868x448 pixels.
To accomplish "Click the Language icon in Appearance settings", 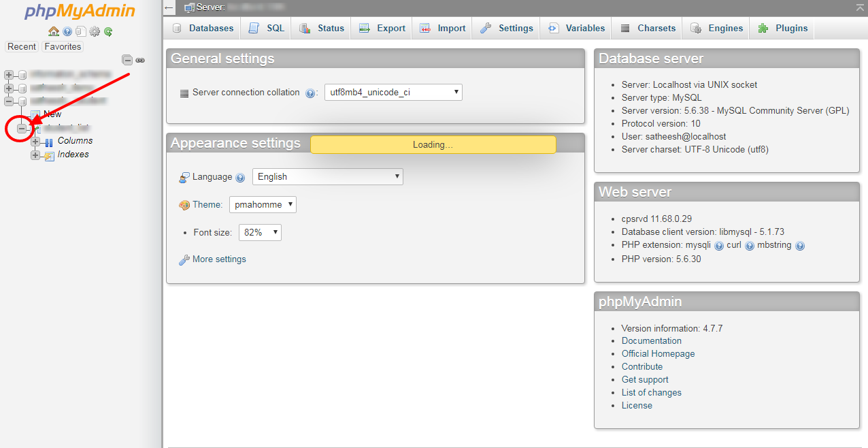I will tap(184, 177).
